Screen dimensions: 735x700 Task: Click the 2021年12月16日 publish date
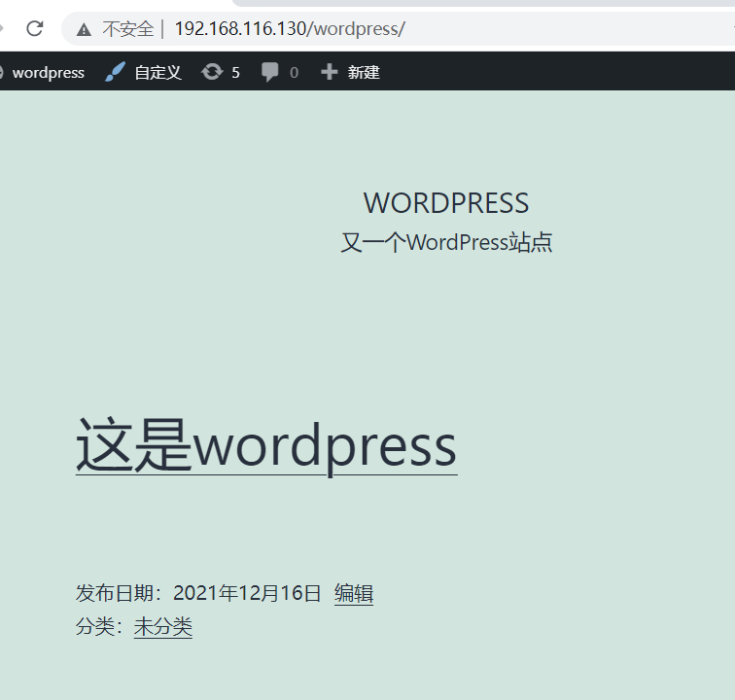[247, 593]
